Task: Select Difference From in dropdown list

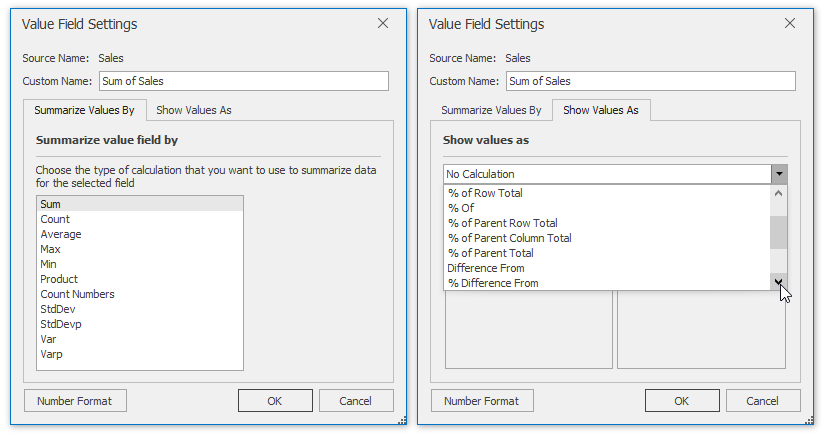Action: [x=486, y=268]
